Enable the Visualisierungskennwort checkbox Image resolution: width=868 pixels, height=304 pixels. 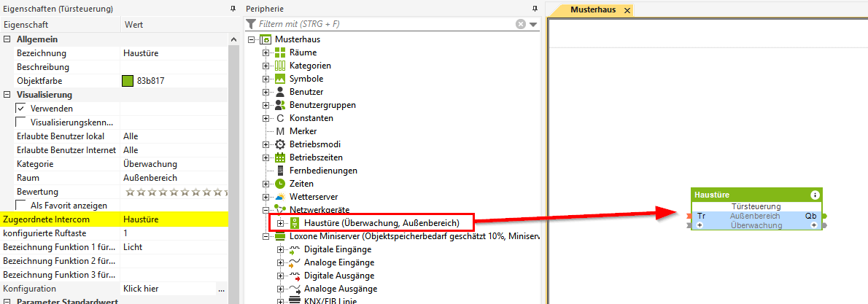point(21,122)
